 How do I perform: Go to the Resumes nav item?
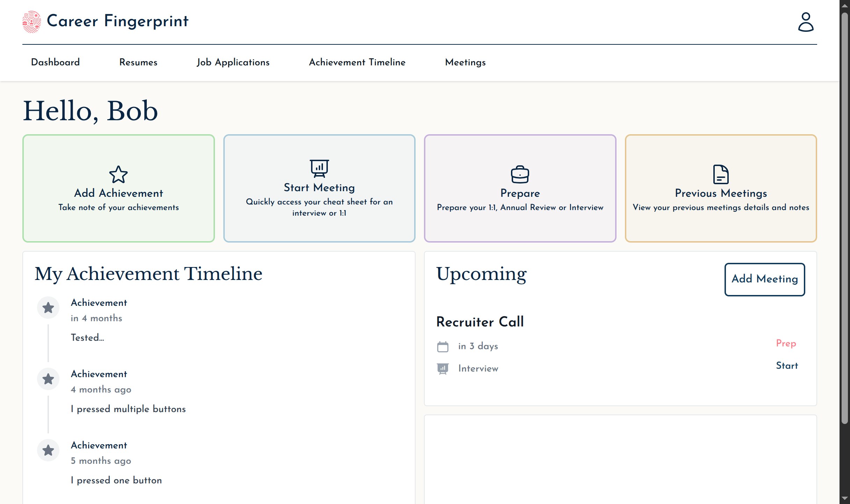tap(138, 62)
